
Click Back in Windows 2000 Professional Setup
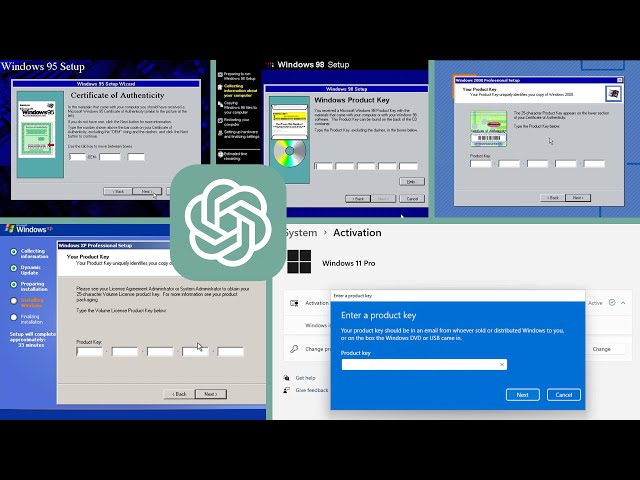553,198
